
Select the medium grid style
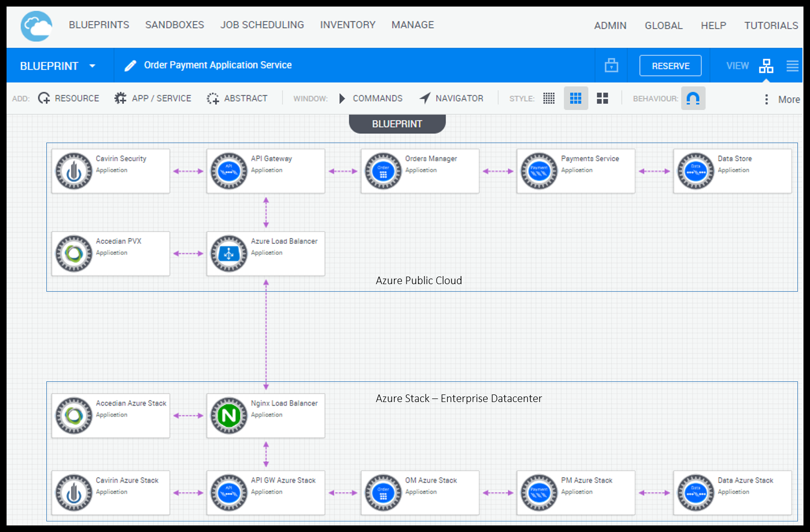(x=576, y=98)
